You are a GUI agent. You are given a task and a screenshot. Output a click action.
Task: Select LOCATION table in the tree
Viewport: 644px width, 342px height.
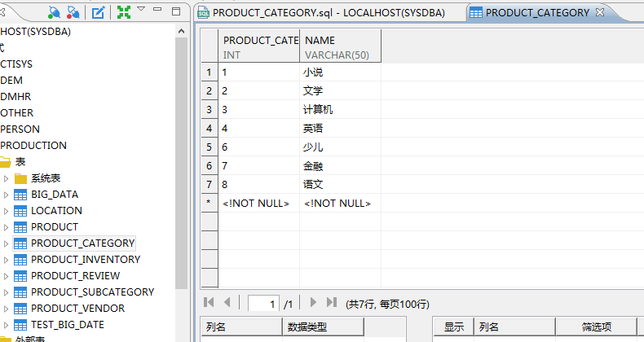click(57, 210)
